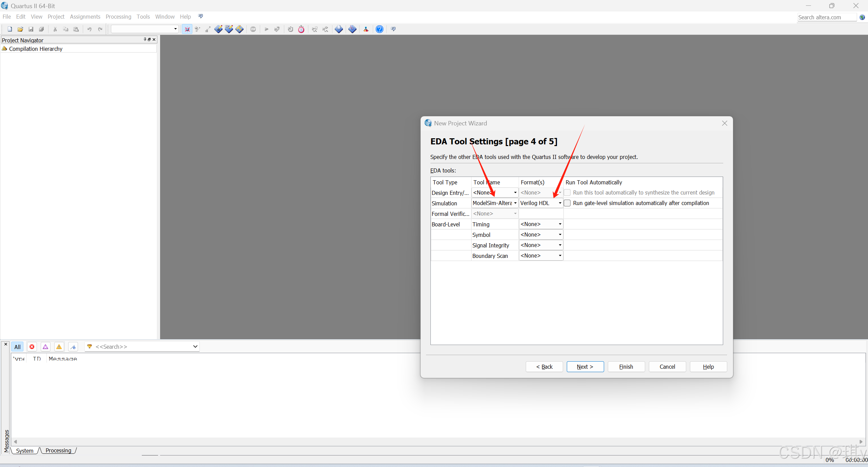The height and width of the screenshot is (467, 868).
Task: Toggle the All messages filter
Action: pos(17,347)
